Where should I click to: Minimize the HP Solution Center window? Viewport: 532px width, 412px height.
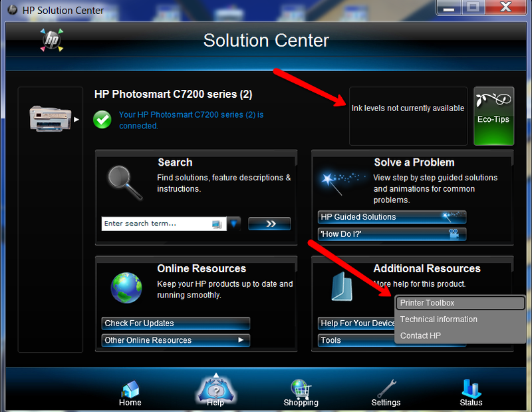click(x=448, y=7)
